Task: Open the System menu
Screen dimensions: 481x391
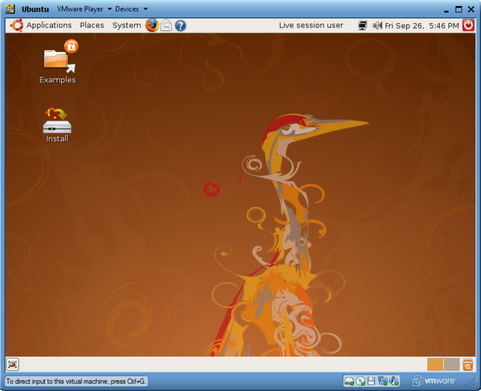Action: click(126, 25)
